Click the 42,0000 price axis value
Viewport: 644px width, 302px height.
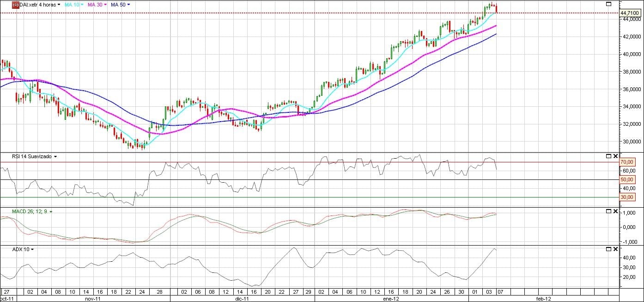click(631, 37)
